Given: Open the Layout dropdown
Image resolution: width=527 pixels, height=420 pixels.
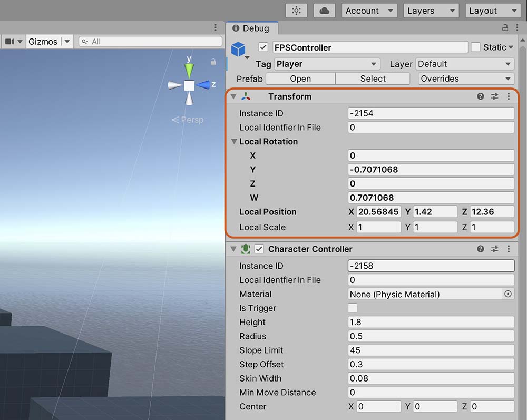Looking at the screenshot, I should pos(493,11).
